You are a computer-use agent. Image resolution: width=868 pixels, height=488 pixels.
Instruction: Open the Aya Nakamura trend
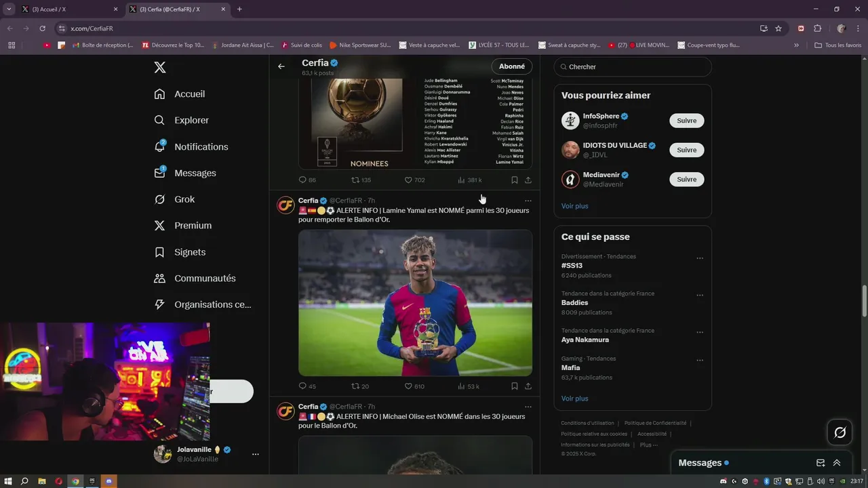585,340
